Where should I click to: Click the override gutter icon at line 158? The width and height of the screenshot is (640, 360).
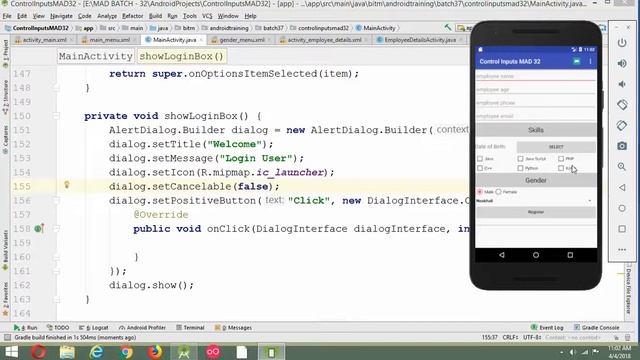coord(39,229)
